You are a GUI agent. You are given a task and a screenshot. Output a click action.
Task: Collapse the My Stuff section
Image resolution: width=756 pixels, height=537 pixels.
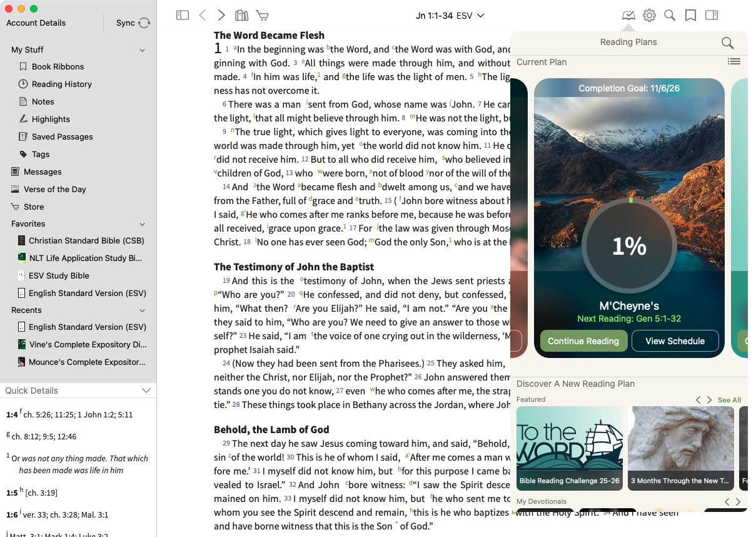pos(143,50)
